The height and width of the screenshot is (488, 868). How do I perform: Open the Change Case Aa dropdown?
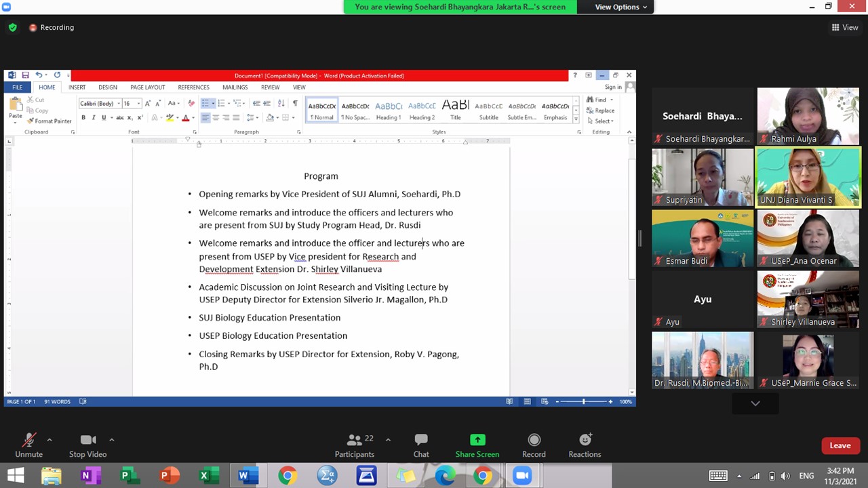173,104
